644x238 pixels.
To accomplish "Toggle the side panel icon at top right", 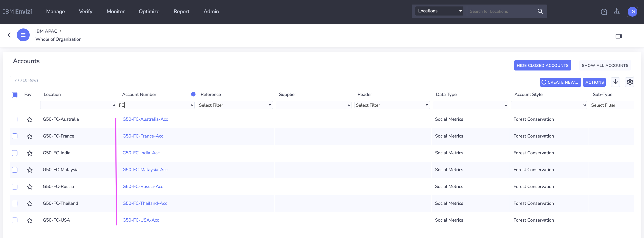I will pyautogui.click(x=619, y=36).
